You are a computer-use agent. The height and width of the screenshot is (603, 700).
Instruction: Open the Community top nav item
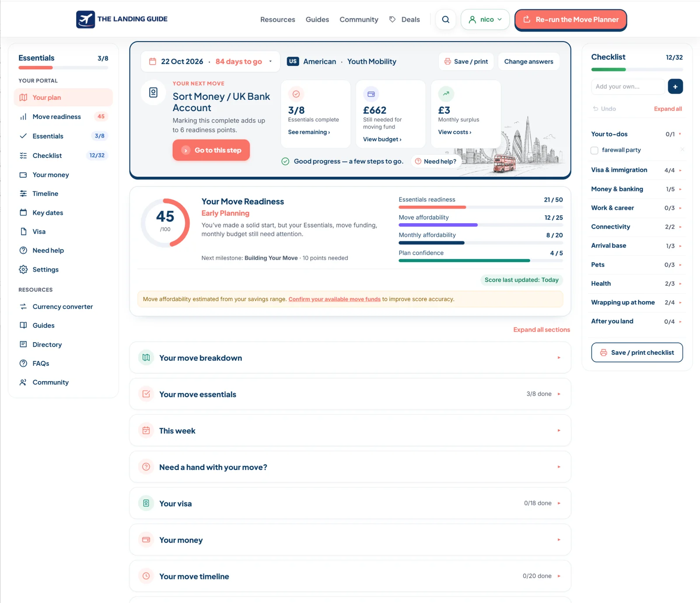tap(359, 20)
